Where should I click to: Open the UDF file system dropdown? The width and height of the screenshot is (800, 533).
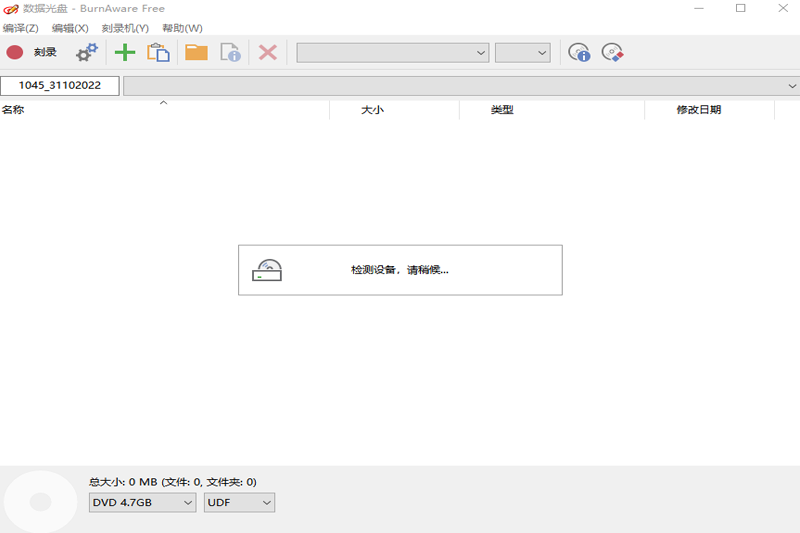tap(239, 503)
